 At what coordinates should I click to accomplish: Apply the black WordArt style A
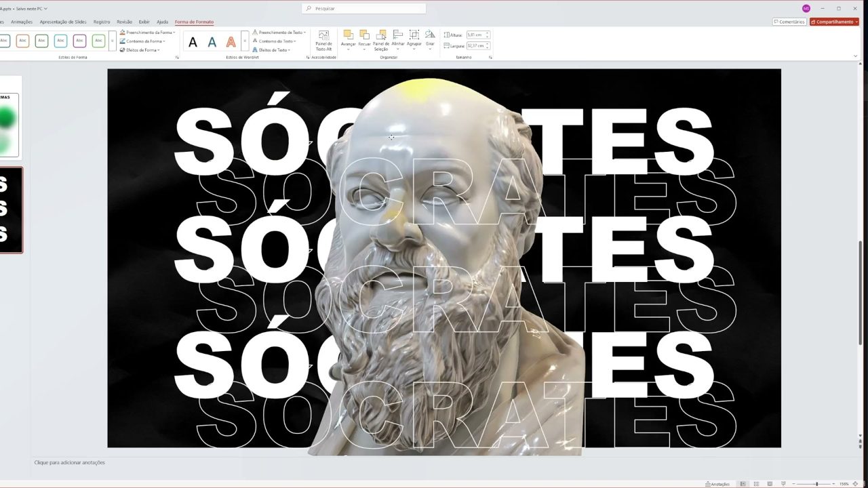193,42
